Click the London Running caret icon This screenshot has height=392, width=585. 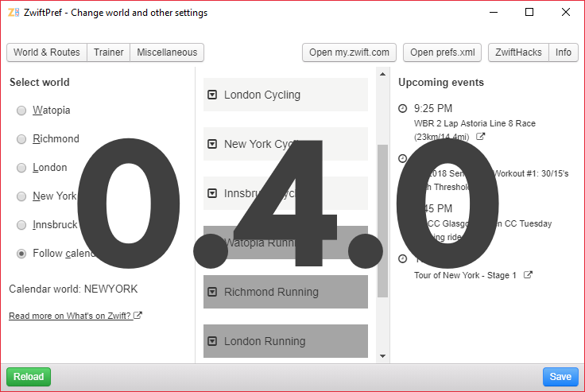click(212, 341)
